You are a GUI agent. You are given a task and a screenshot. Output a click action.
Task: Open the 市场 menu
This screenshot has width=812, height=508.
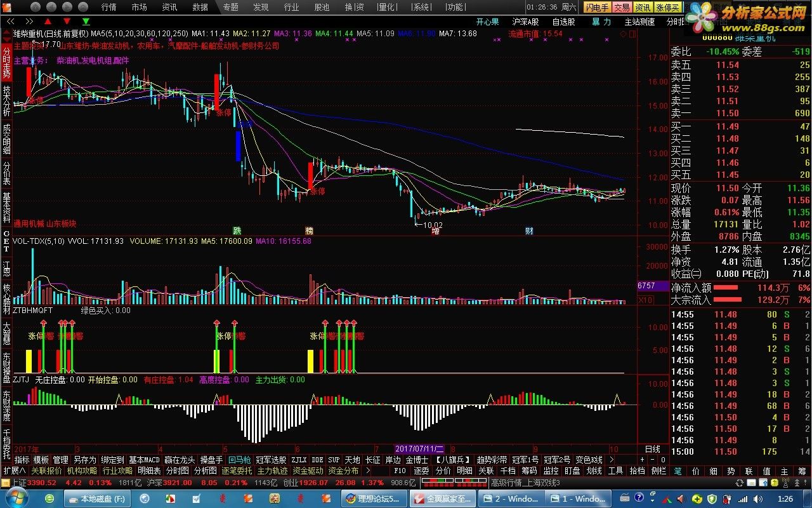click(140, 7)
